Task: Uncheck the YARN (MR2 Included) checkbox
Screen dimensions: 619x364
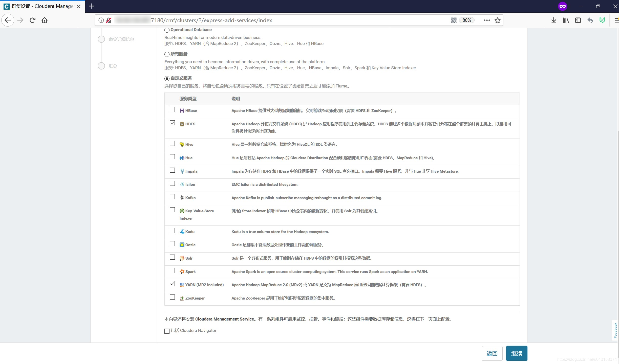Action: coord(172,284)
